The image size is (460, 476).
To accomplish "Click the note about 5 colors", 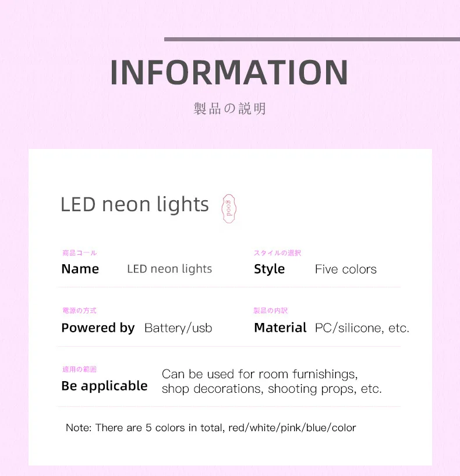I will [x=211, y=428].
